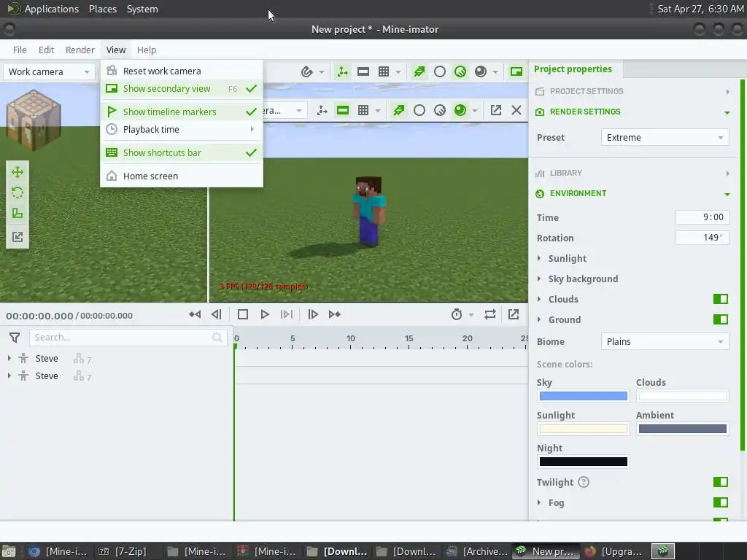The height and width of the screenshot is (560, 747).
Task: Toggle Show secondary view option
Action: click(182, 88)
